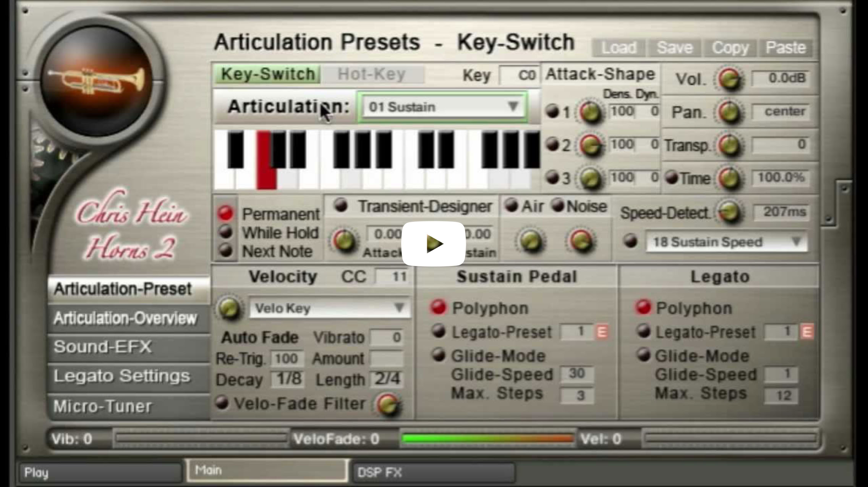Click the Velo-Fade Filter knob

tap(388, 405)
